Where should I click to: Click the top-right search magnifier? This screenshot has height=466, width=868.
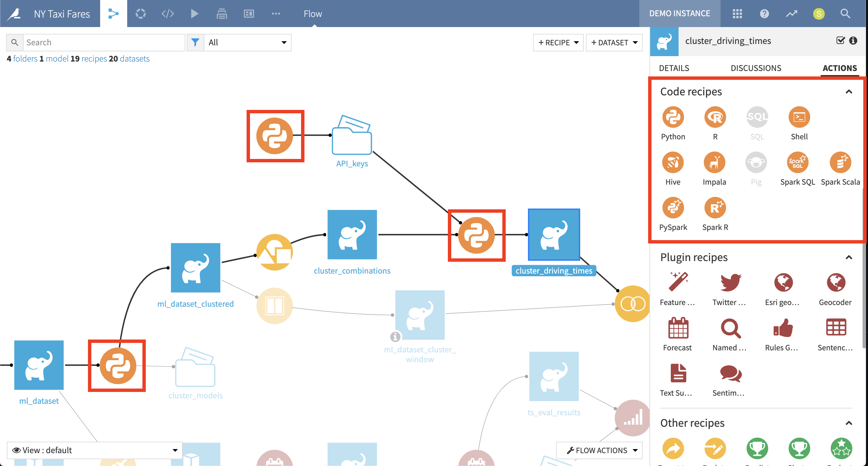point(845,14)
